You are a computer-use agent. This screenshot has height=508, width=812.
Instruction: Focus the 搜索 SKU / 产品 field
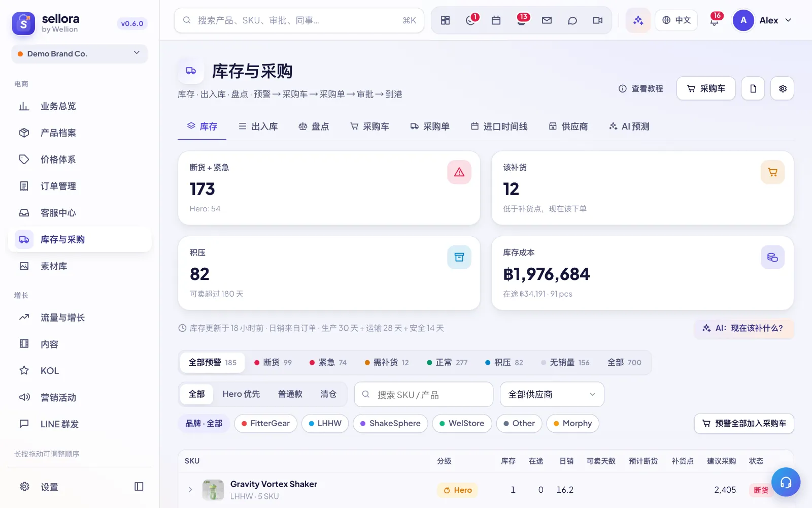[x=424, y=394]
